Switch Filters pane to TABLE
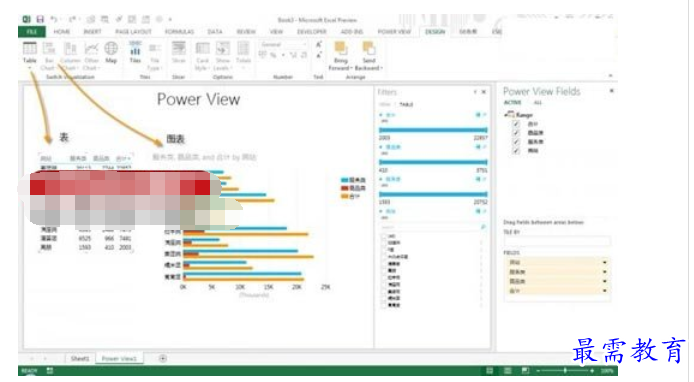 [x=406, y=104]
